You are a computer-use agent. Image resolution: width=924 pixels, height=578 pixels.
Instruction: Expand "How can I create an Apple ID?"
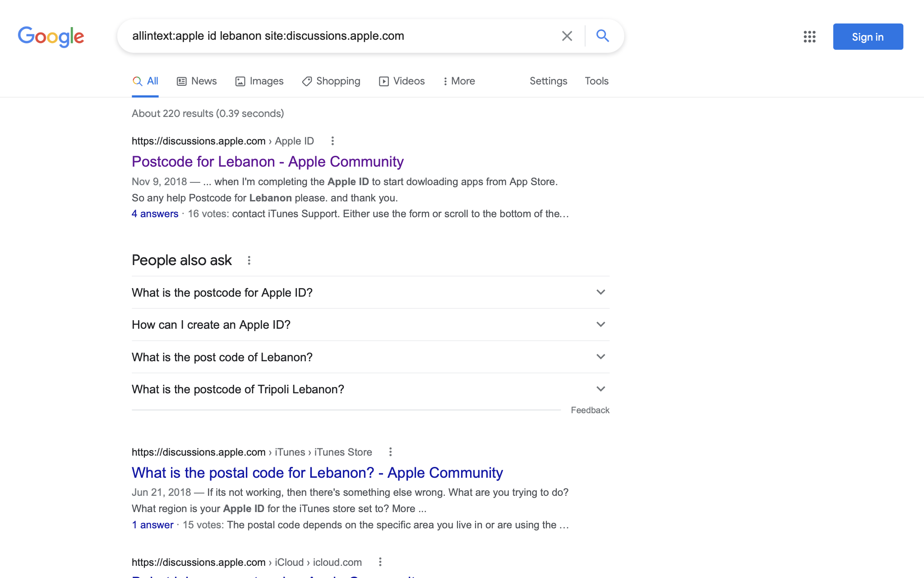[x=601, y=324]
